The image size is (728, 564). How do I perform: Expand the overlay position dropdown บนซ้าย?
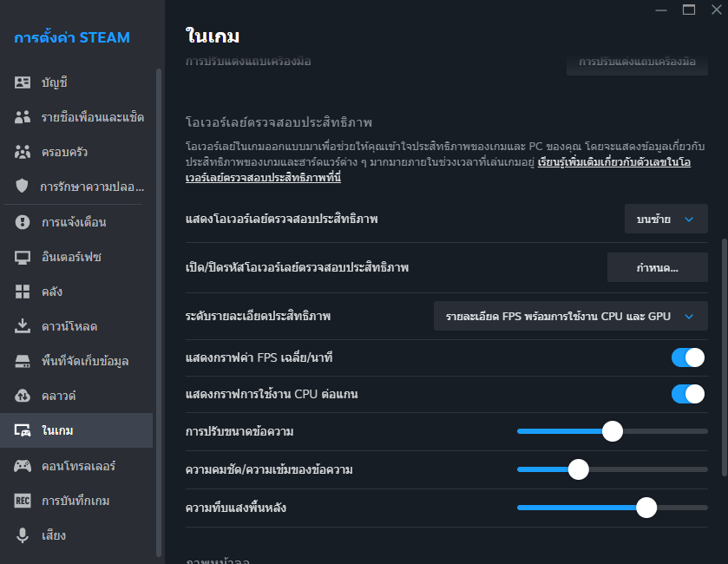click(666, 220)
